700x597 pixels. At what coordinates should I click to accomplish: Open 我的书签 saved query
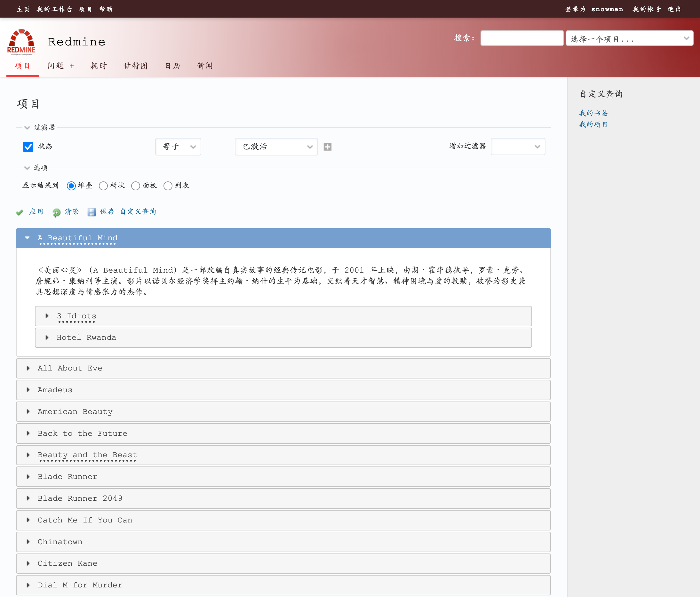[x=593, y=113]
